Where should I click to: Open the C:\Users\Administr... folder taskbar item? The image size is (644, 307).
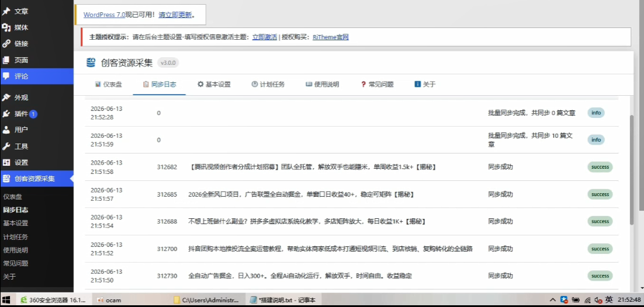point(207,300)
